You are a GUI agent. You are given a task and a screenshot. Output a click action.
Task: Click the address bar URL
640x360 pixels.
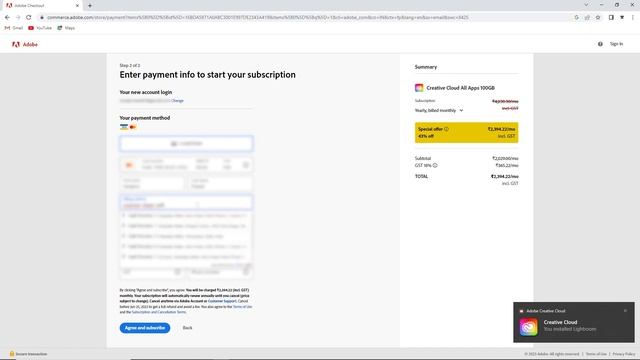point(258,18)
